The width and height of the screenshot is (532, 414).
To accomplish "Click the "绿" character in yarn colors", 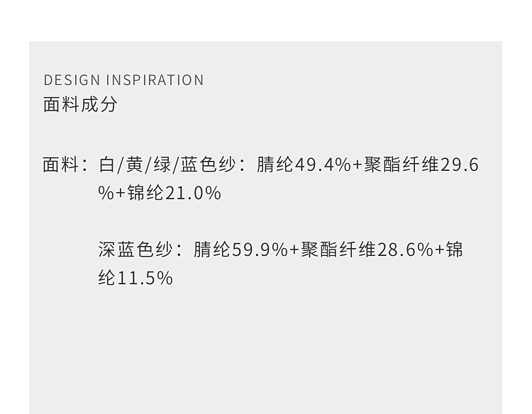I will point(162,165).
